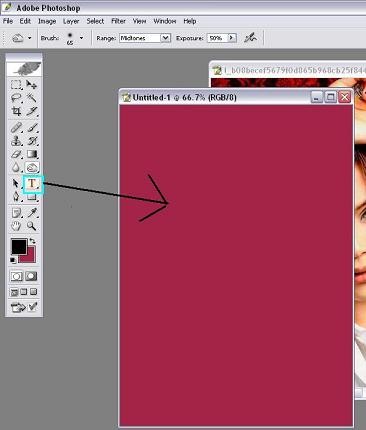Select the Zoom tool
The height and width of the screenshot is (430, 366).
tap(32, 226)
